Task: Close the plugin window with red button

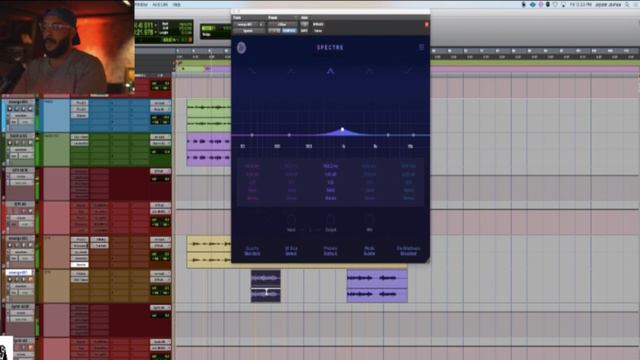Action: [427, 24]
